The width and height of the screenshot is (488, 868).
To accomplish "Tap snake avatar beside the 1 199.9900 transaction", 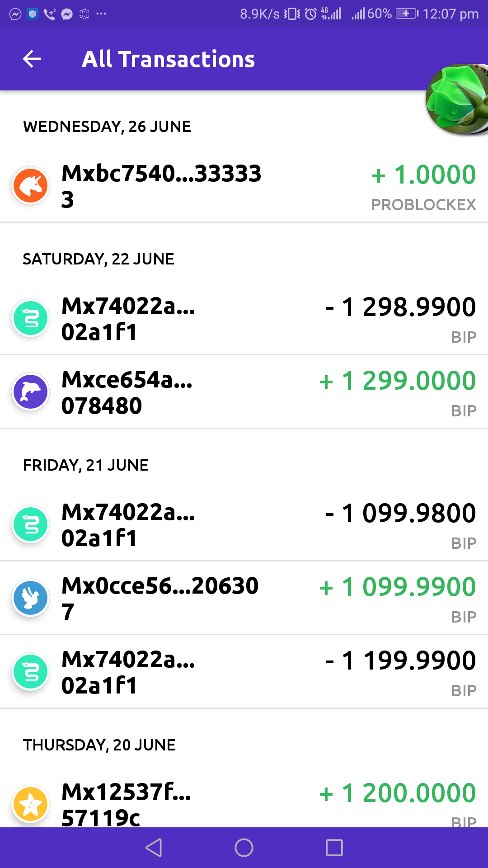I will tap(31, 672).
